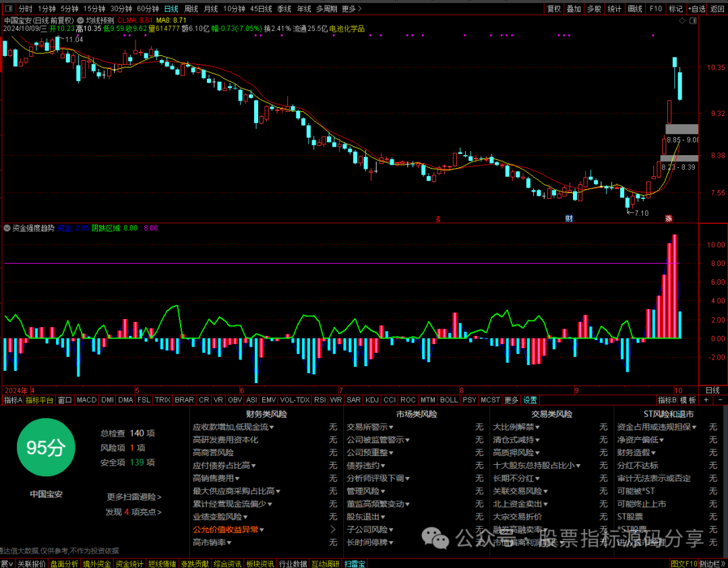Viewport: 728px width, 568px height.
Task: Open F10 company info
Action: tap(656, 9)
